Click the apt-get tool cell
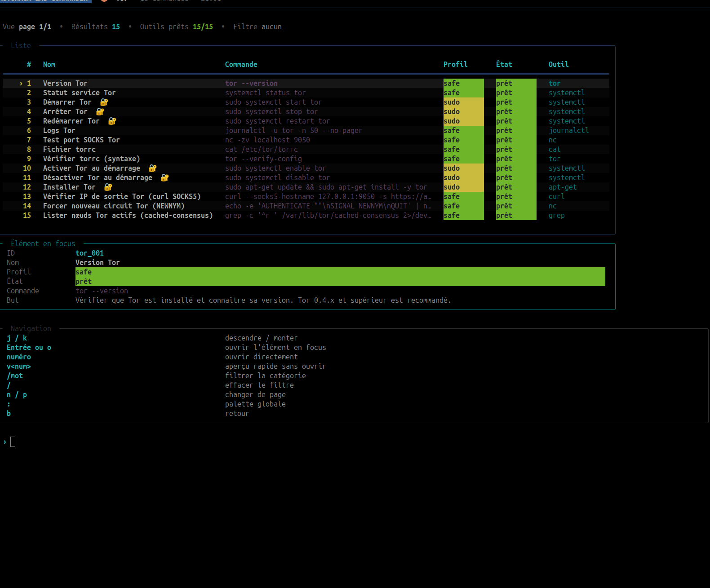710x588 pixels. coord(563,187)
